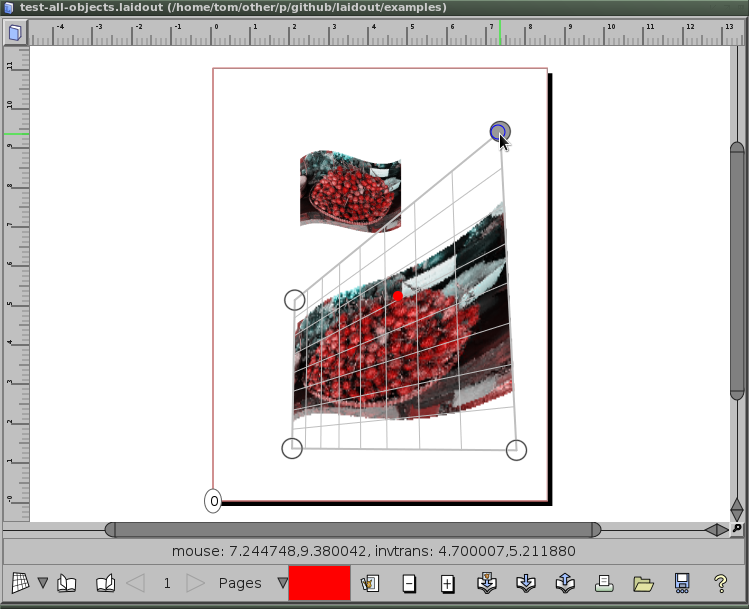Save the document with floppy disk icon
The height and width of the screenshot is (609, 749).
[682, 583]
